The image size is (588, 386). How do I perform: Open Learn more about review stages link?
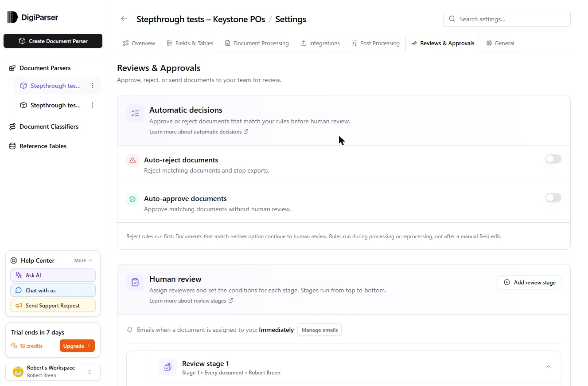point(191,301)
